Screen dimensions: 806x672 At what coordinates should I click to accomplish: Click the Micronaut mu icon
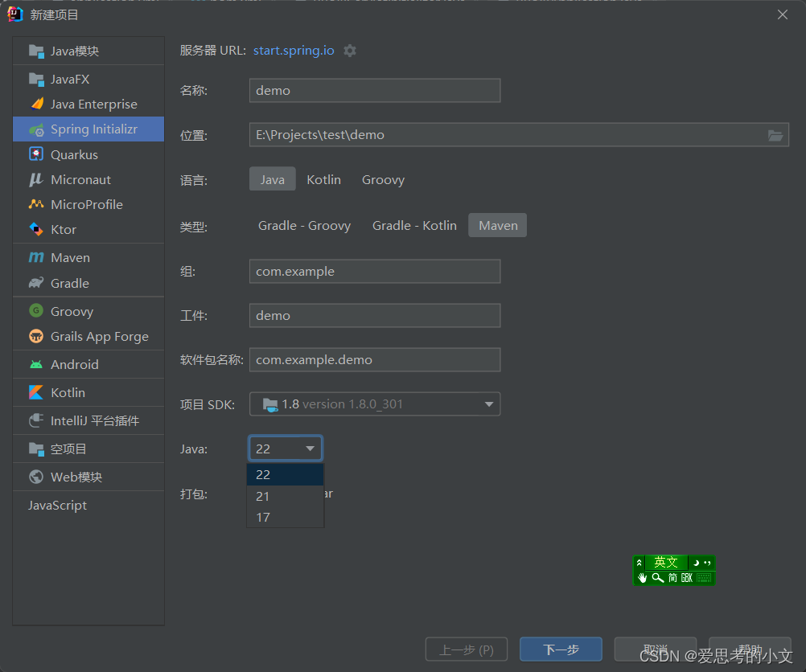[36, 179]
